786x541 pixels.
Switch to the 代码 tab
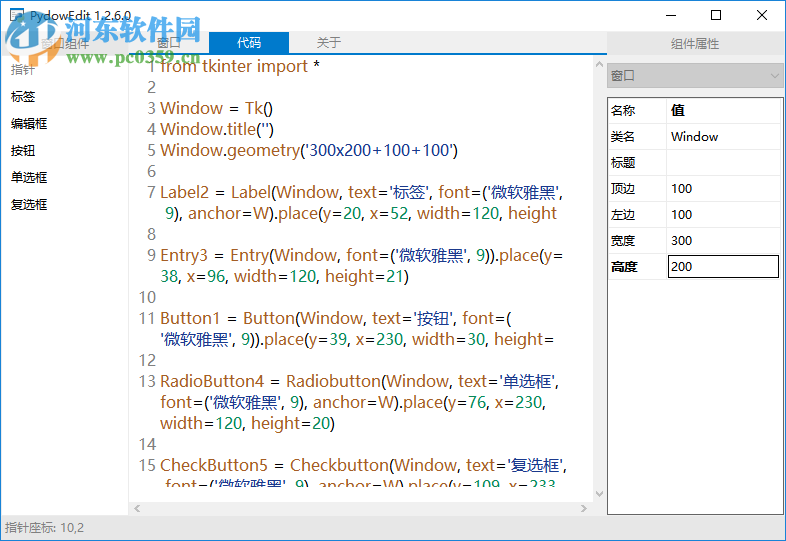coord(249,43)
